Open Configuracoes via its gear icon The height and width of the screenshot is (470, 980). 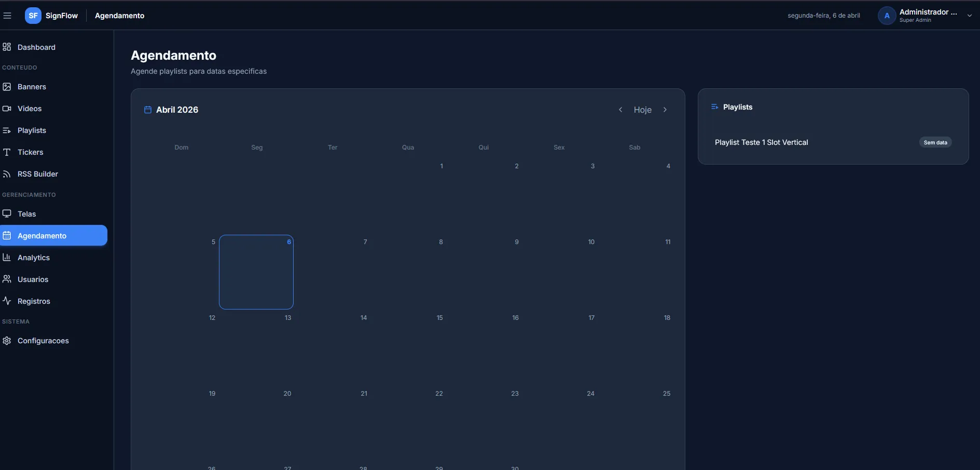(7, 341)
